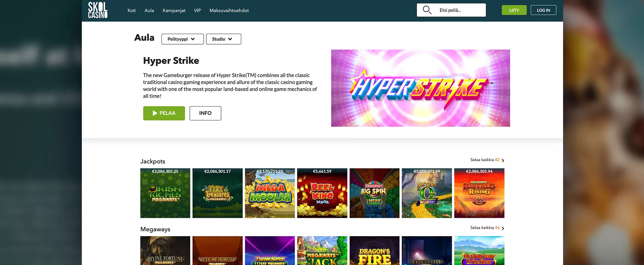Click the Jackpots section title
Viewport: 644px width, 265px height.
coord(153,162)
